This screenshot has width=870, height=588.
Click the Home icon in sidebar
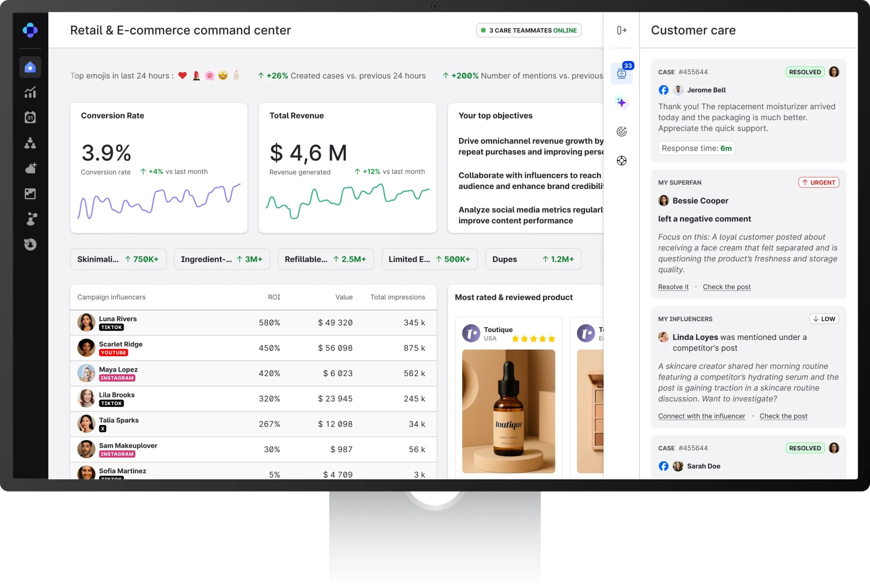pyautogui.click(x=30, y=67)
